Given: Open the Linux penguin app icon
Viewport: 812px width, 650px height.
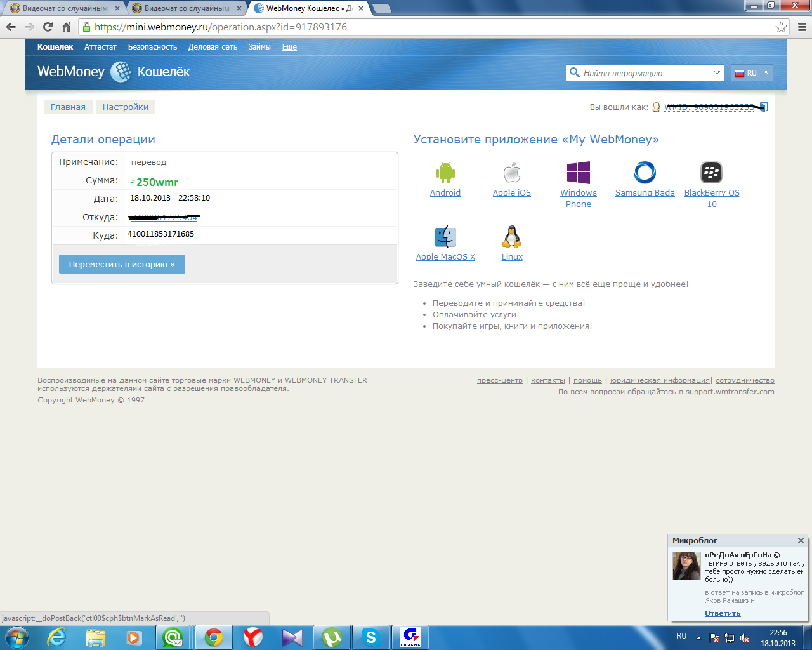Looking at the screenshot, I should pos(512,237).
